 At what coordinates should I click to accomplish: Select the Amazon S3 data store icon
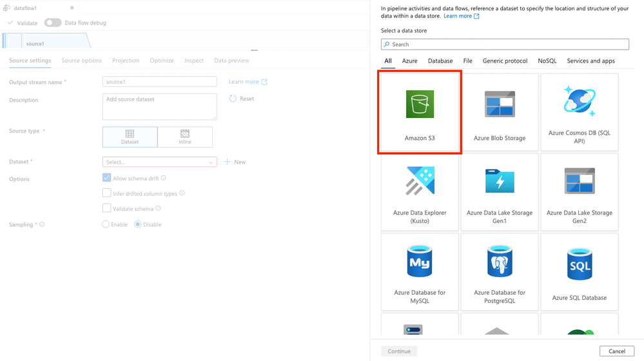[420, 104]
